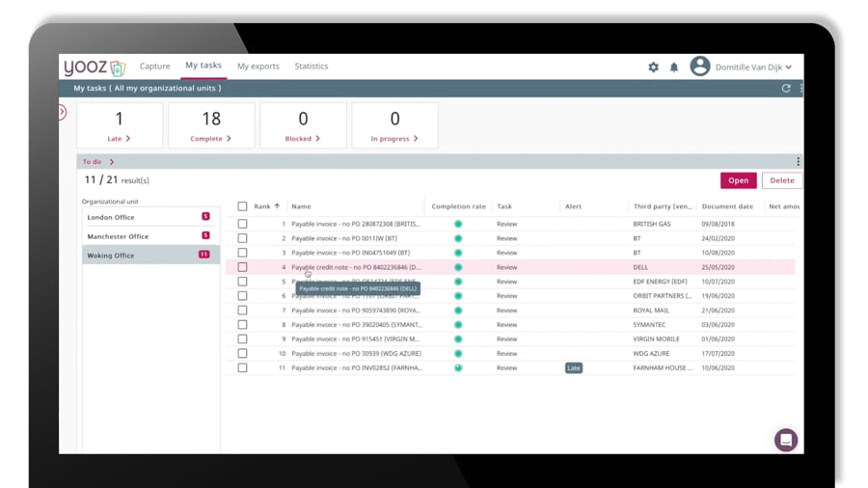Click the Name column header
This screenshot has width=868, height=488.
pos(301,206)
